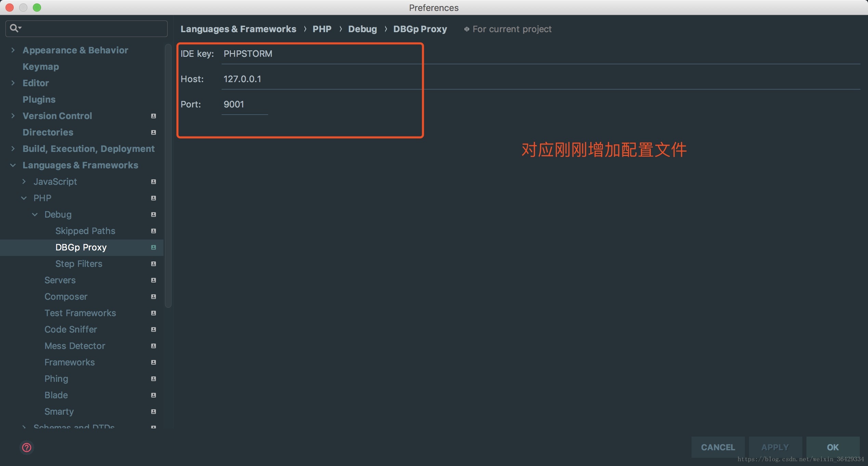Click project-level icon beside Servers
868x466 pixels.
[x=154, y=280]
